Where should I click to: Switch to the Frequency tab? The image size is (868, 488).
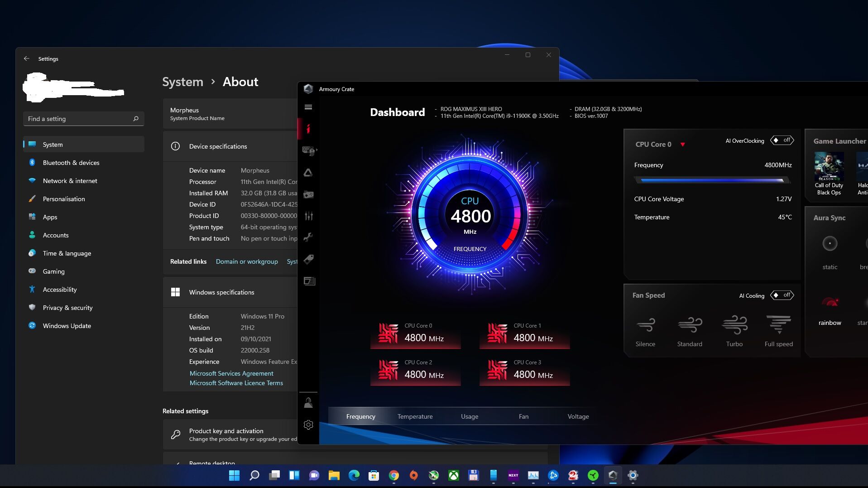click(x=360, y=416)
